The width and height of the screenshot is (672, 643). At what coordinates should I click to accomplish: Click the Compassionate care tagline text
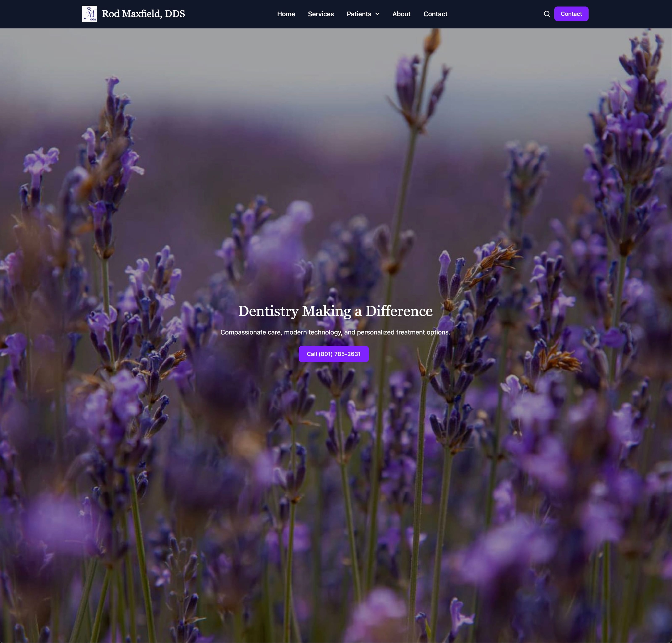click(x=335, y=332)
